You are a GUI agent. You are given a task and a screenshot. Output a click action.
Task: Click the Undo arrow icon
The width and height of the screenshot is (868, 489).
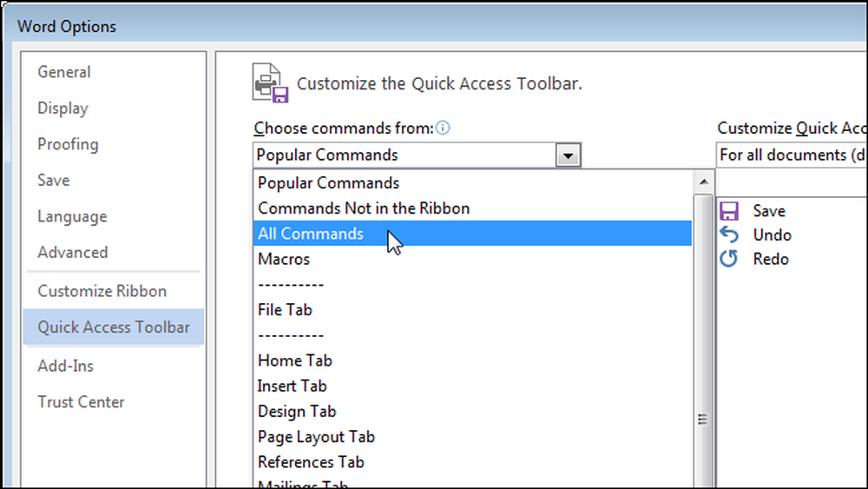click(x=728, y=235)
